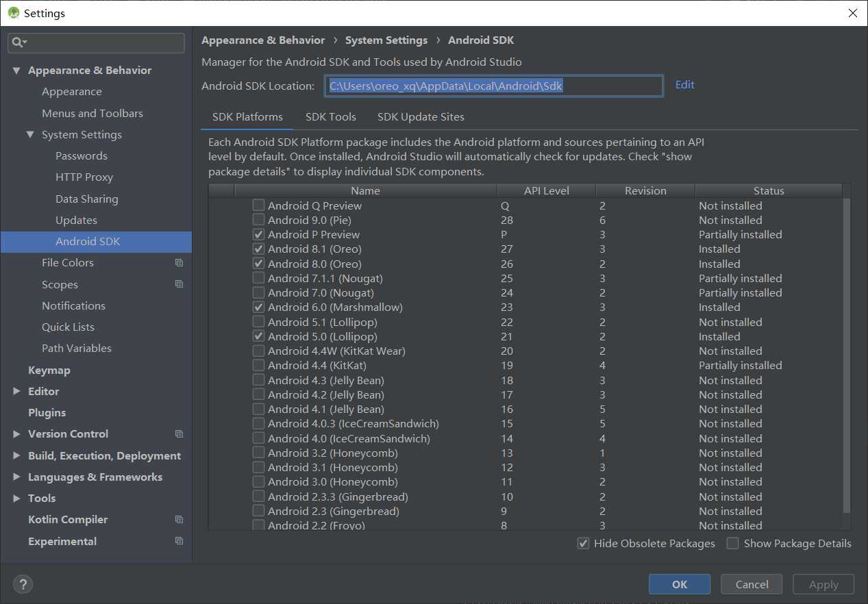
Task: Click Appearance & Behavior in the breadcrumb
Action: [263, 40]
